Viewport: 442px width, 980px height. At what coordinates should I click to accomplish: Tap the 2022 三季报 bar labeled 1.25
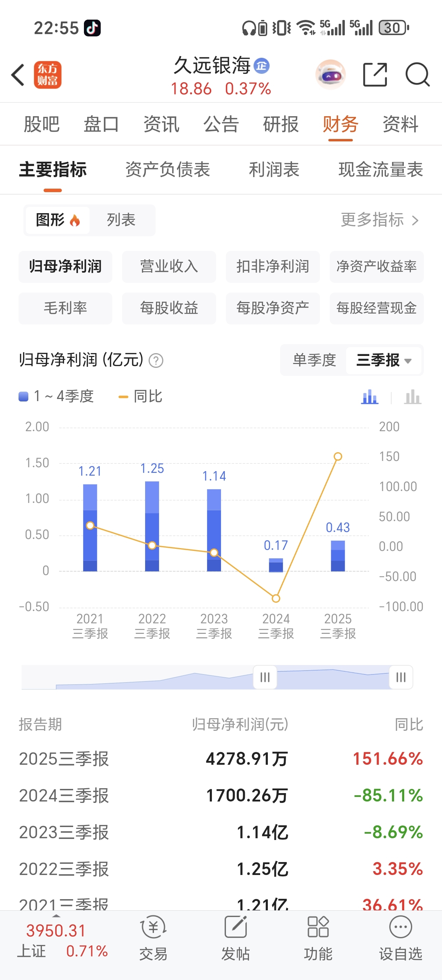(x=152, y=526)
